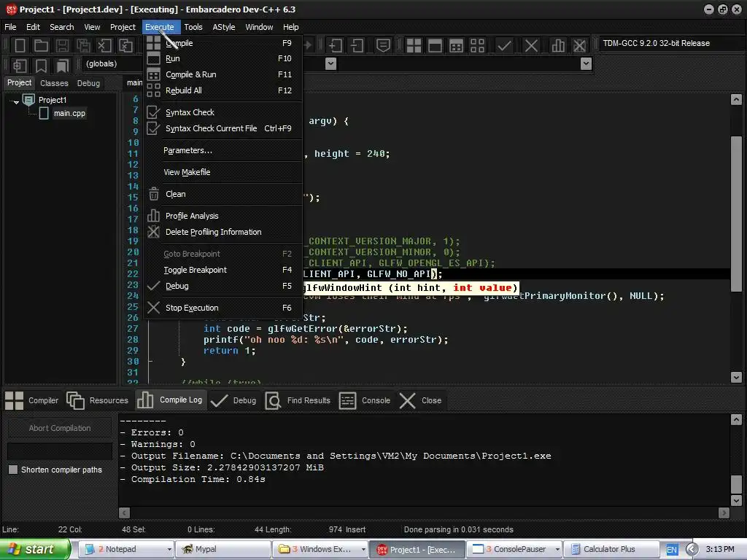Click the compilation progress bar
This screenshot has width=747, height=560.
(x=60, y=451)
